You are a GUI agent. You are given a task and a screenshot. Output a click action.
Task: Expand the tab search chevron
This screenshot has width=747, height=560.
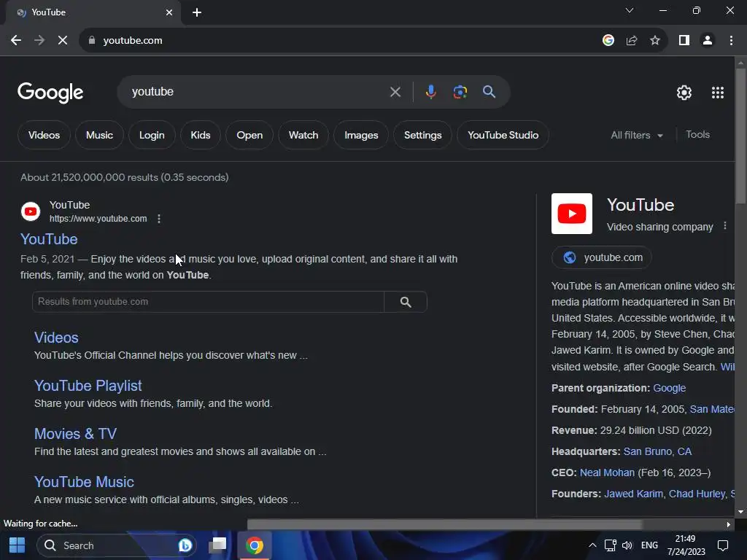coord(630,10)
